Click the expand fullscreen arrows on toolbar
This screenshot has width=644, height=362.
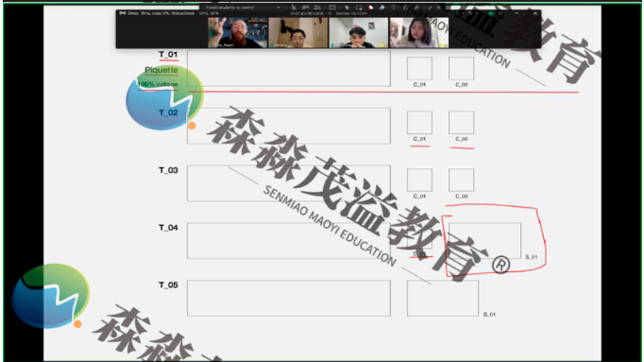pos(430,8)
